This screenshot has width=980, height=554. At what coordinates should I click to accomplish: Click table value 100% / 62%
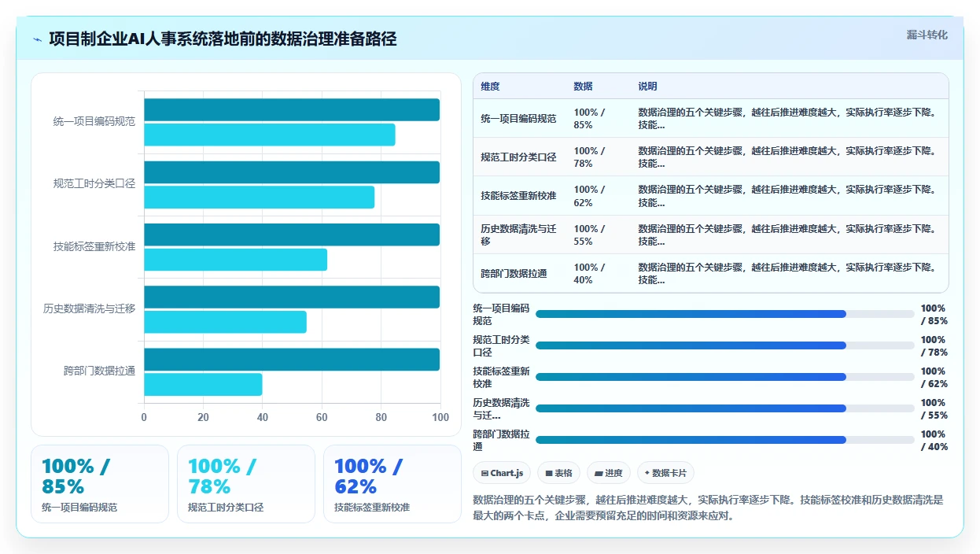[590, 196]
